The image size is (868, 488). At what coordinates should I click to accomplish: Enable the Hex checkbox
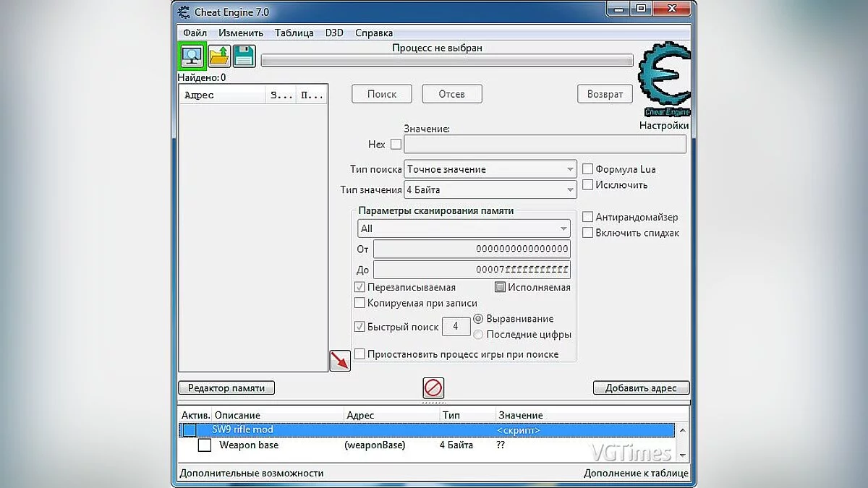point(396,144)
